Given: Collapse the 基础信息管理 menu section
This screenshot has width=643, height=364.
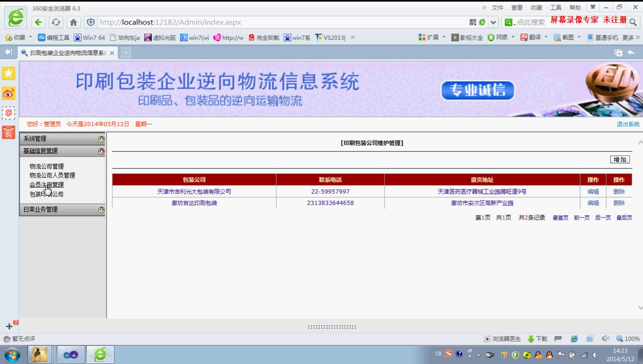Looking at the screenshot, I should (x=62, y=151).
